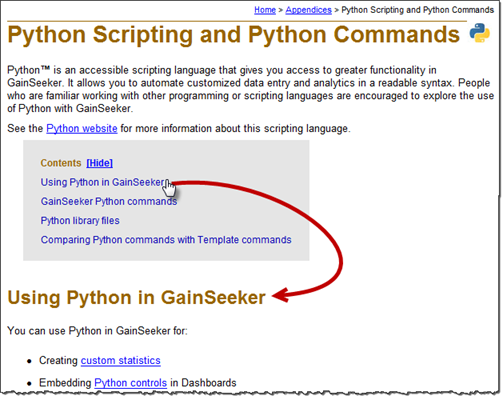Image resolution: width=503 pixels, height=400 pixels.
Task: Go to the Appendices breadcrumb link
Action: 308,10
